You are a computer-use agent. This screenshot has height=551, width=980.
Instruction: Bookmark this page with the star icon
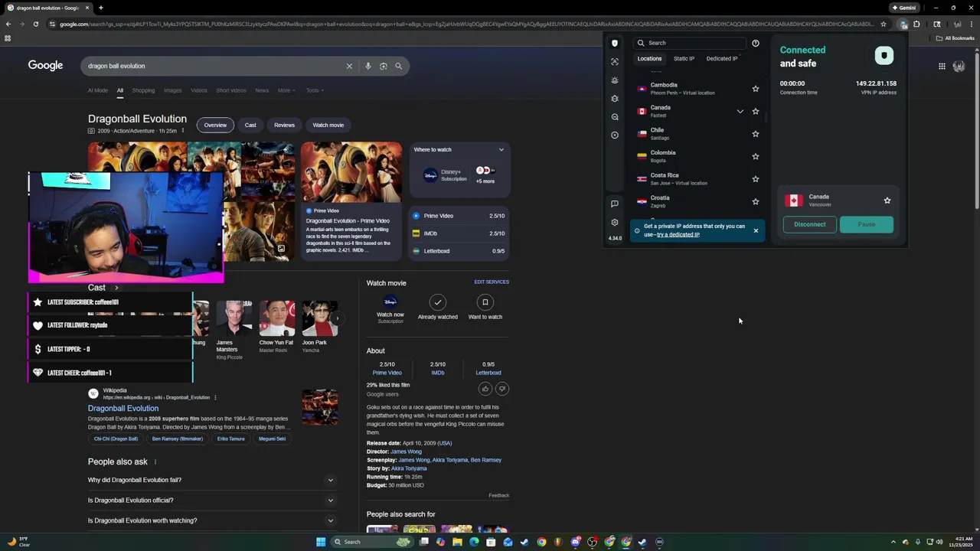pos(883,24)
